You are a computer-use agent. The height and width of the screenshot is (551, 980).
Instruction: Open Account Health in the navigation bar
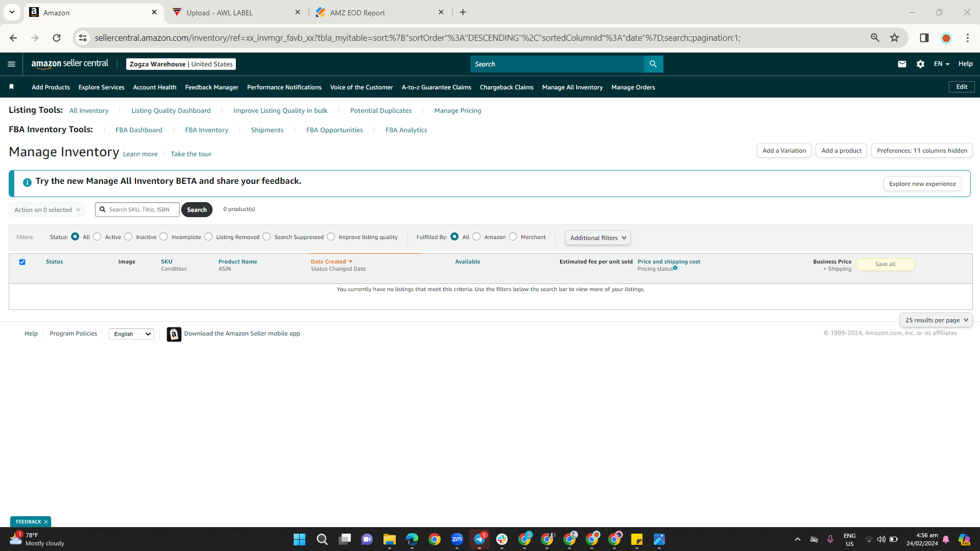click(155, 87)
